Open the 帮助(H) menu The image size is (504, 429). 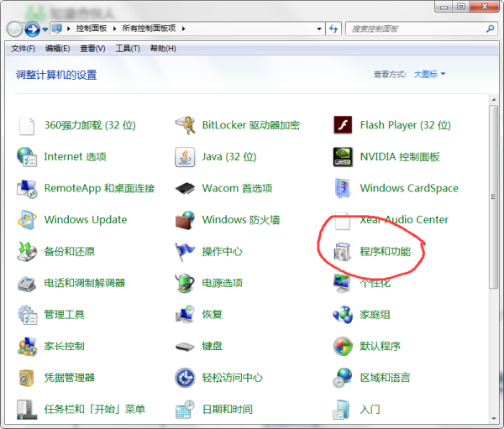point(163,49)
